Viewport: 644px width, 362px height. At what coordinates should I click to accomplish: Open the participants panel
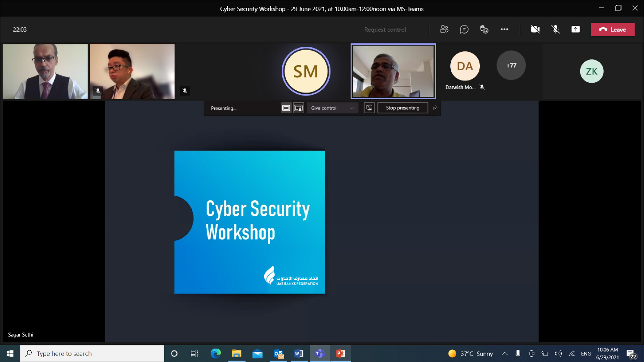[444, 29]
